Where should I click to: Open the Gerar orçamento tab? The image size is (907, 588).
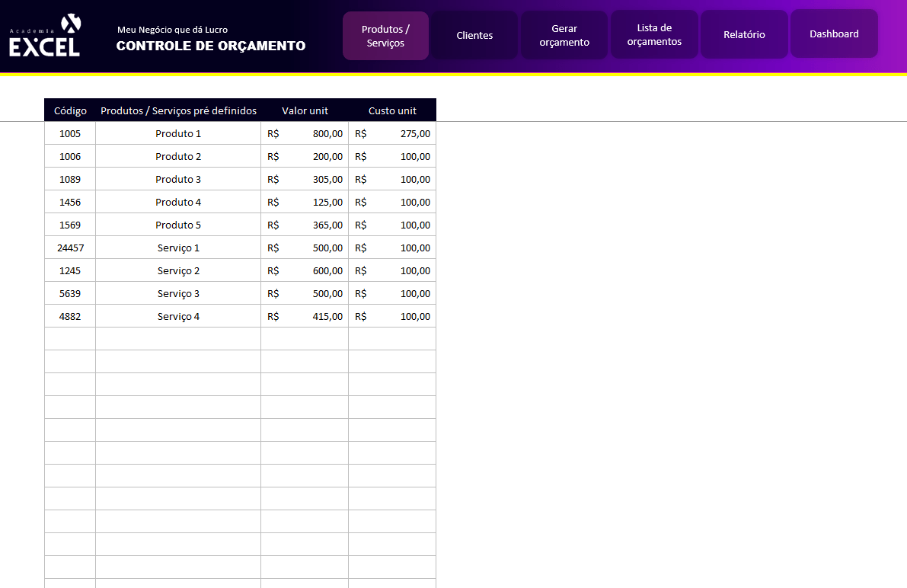pyautogui.click(x=564, y=35)
